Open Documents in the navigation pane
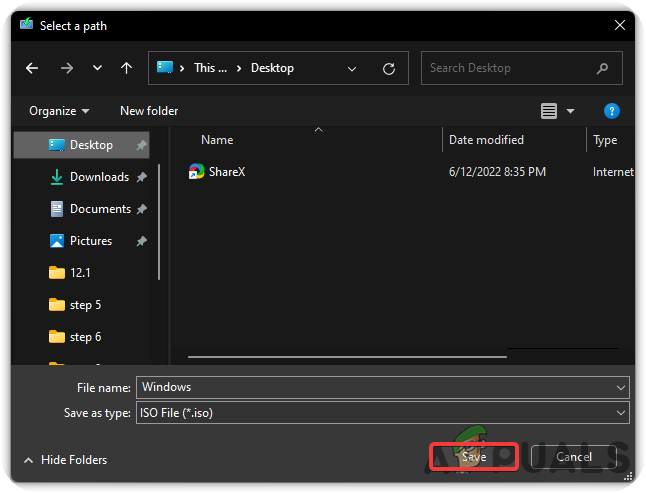This screenshot has height=493, width=646. 101,209
